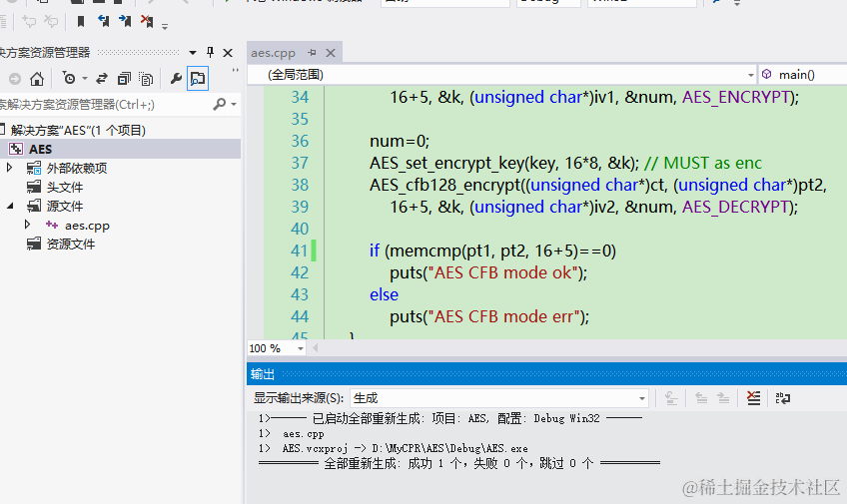Collapse all nodes in Solution Explorer
Image resolution: width=847 pixels, height=504 pixels.
click(x=124, y=79)
